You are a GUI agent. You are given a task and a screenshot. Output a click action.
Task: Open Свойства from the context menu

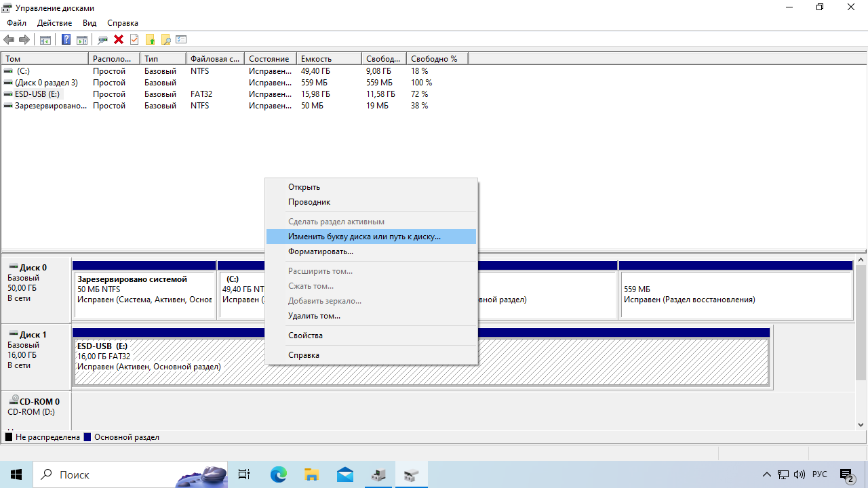coord(305,335)
